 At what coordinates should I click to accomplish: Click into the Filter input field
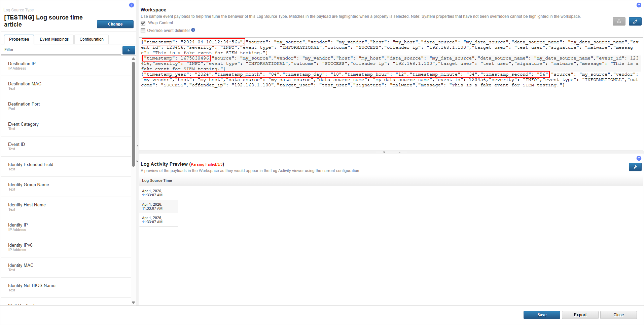pyautogui.click(x=61, y=50)
